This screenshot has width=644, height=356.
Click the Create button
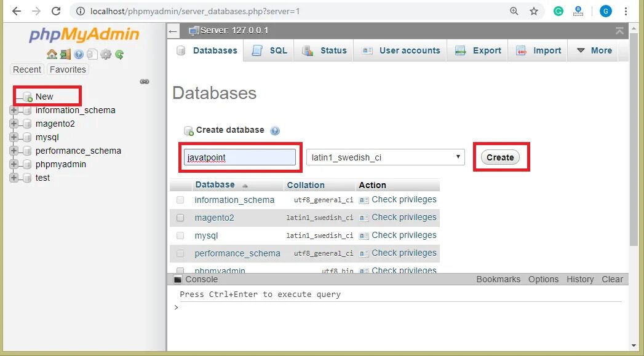click(x=500, y=157)
